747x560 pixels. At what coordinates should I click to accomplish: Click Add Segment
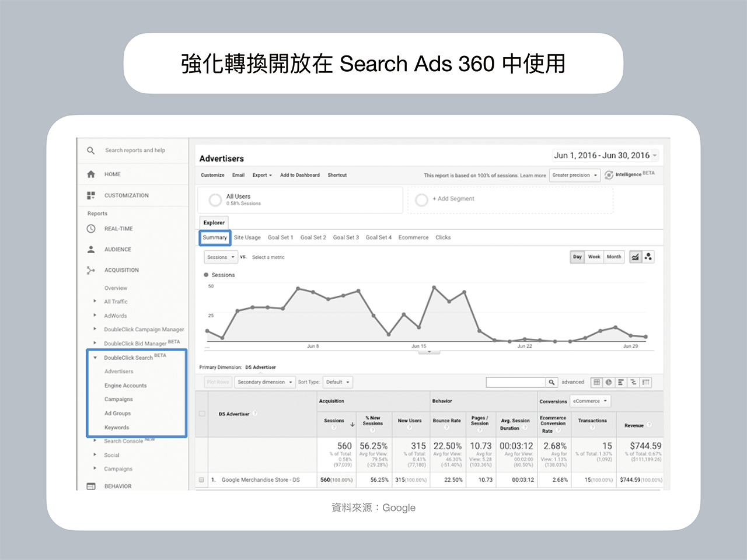[x=453, y=199]
